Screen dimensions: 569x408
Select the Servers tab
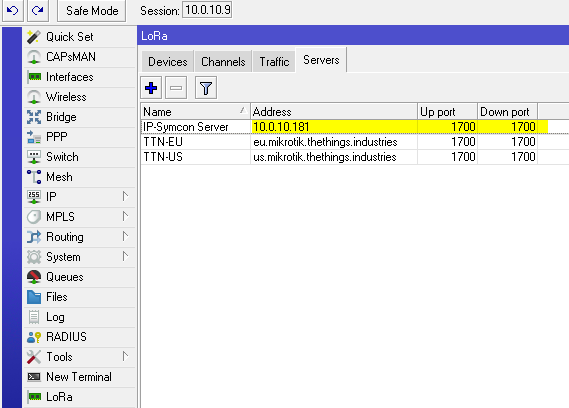pyautogui.click(x=321, y=60)
